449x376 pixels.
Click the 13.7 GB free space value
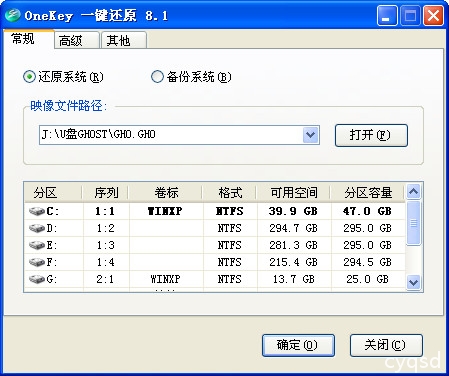click(293, 279)
